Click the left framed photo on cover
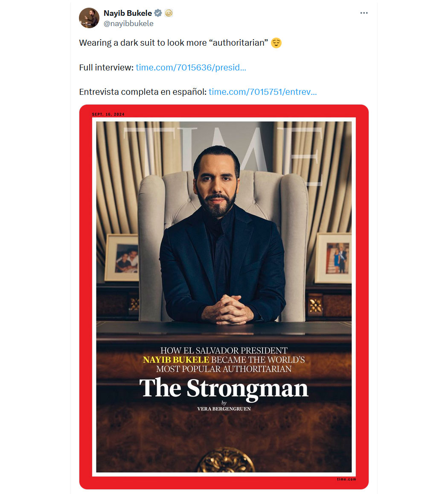448x494 pixels. (122, 258)
